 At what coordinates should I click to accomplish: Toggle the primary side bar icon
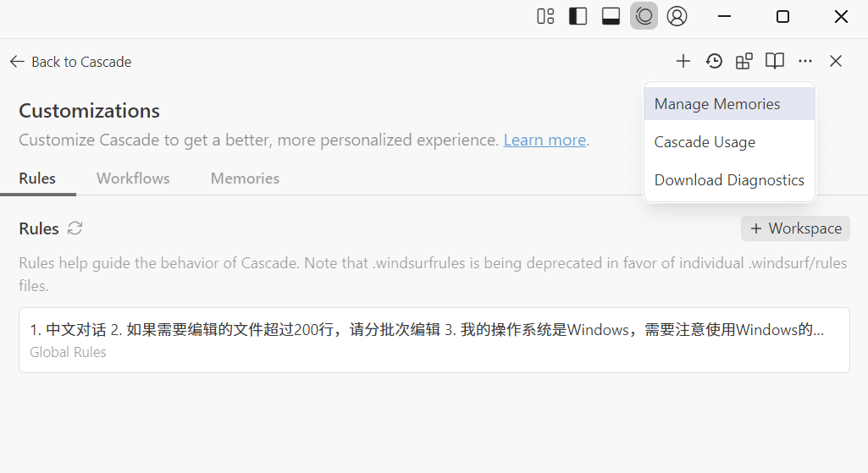[578, 16]
